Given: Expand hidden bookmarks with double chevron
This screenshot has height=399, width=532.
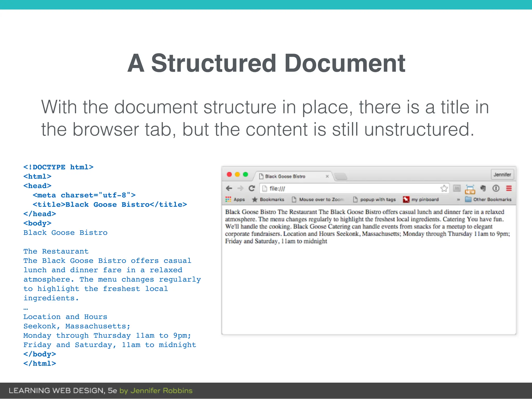Looking at the screenshot, I should (458, 199).
